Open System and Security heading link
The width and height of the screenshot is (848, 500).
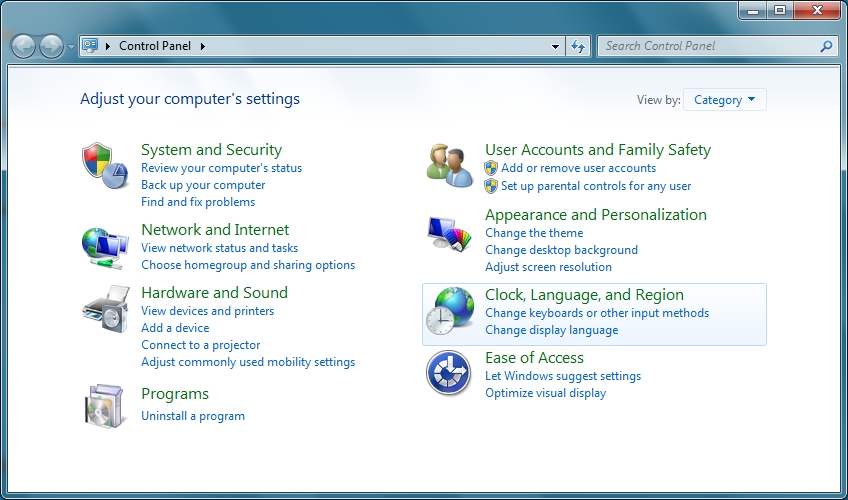coord(211,150)
